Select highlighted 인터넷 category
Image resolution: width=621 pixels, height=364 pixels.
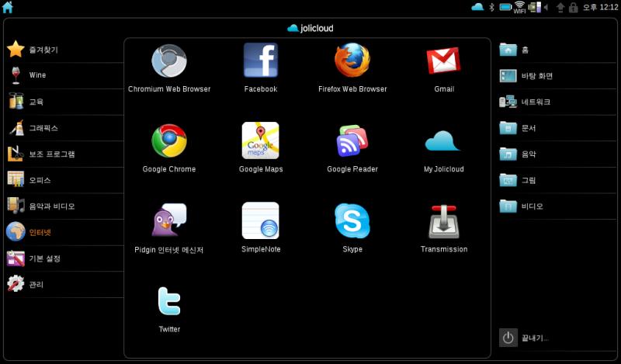64,232
